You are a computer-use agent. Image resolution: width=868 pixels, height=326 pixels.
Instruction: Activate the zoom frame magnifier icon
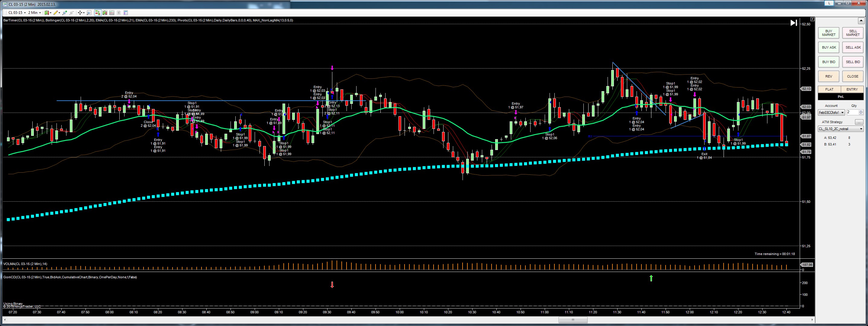pyautogui.click(x=89, y=13)
